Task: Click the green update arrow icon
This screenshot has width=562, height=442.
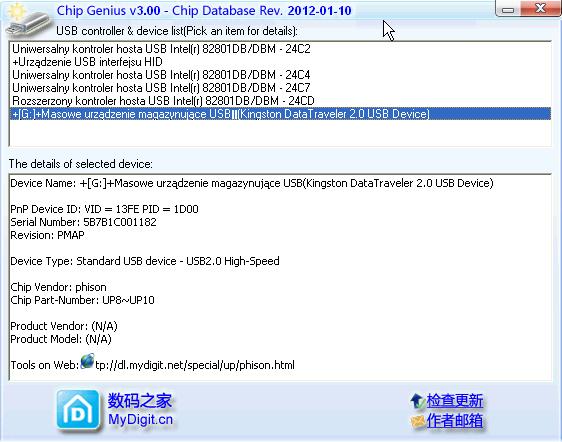Action: 417,401
